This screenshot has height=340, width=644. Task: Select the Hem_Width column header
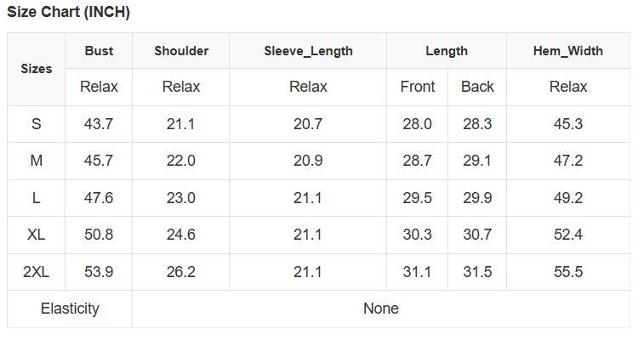pyautogui.click(x=568, y=51)
